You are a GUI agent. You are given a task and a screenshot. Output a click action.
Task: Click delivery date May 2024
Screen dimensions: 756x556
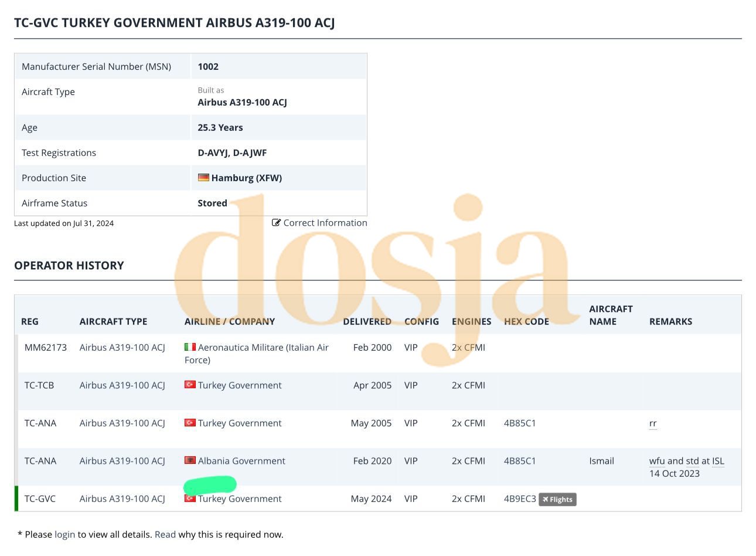click(x=372, y=499)
